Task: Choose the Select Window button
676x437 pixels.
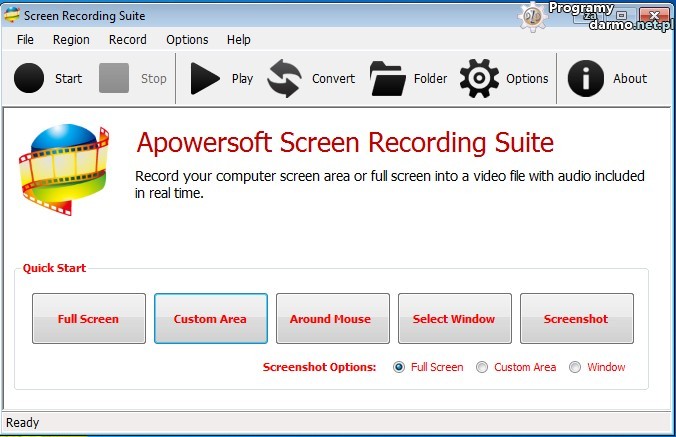Action: pyautogui.click(x=454, y=319)
